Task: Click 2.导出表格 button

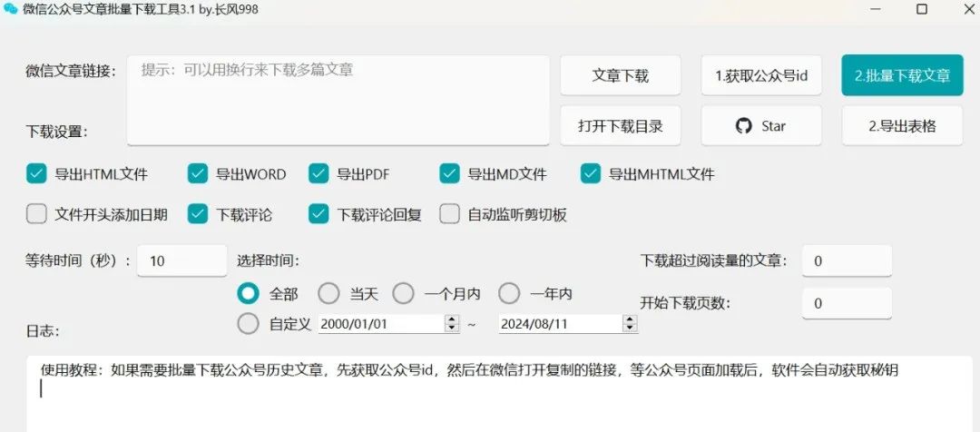Action: pos(902,125)
